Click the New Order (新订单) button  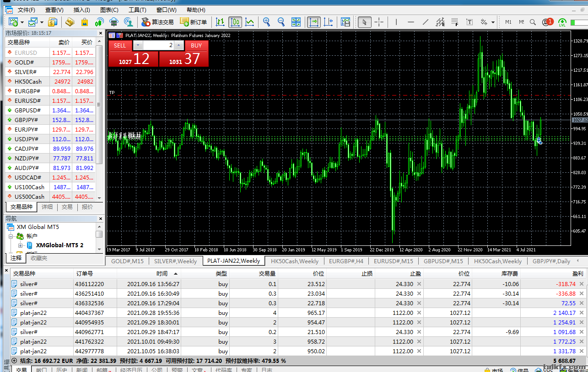pos(193,22)
